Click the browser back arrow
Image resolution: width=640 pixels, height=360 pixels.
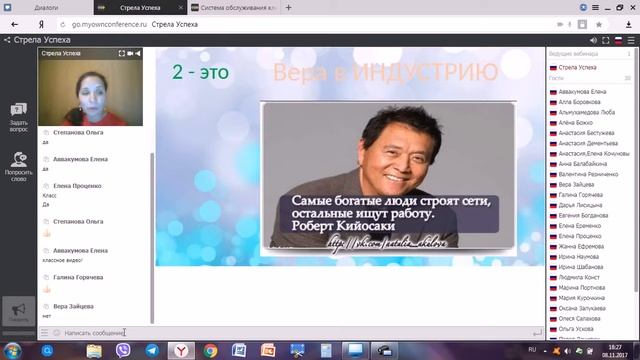pyautogui.click(x=15, y=24)
